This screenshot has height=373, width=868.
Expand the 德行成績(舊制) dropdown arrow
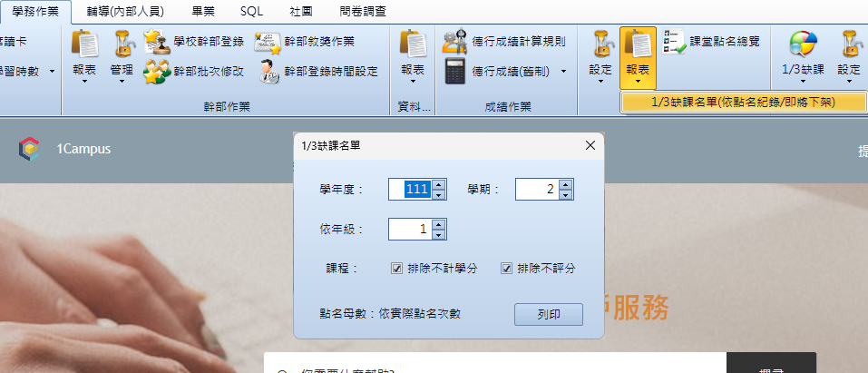click(x=563, y=72)
